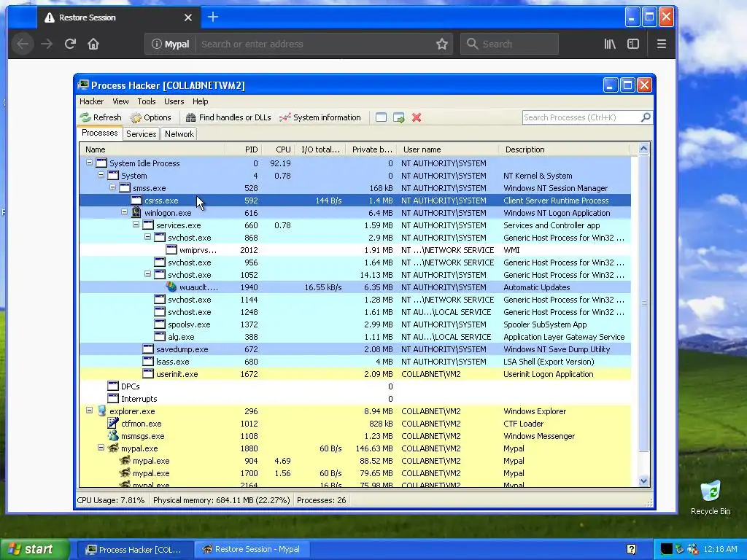The width and height of the screenshot is (747, 560).
Task: Click the mypal.exe icon with PID 1700
Action: [125, 472]
